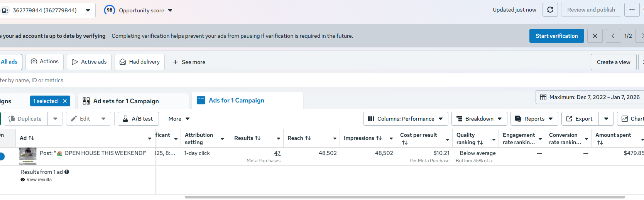Select the Had delivery view tab

tap(140, 62)
